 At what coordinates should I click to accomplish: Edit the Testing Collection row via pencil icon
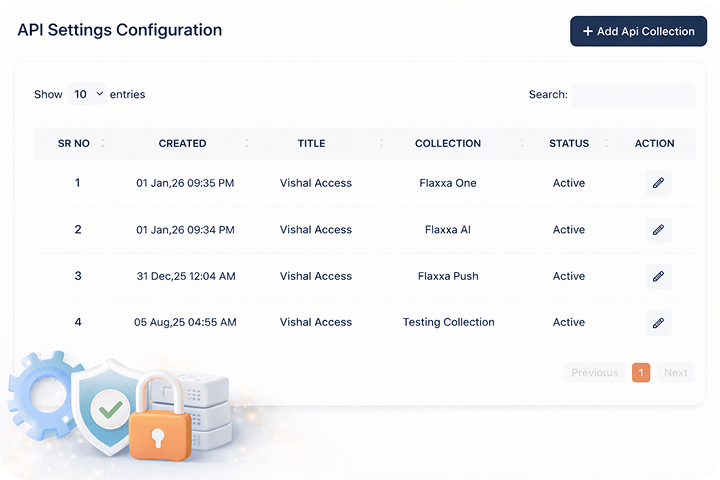pos(657,322)
